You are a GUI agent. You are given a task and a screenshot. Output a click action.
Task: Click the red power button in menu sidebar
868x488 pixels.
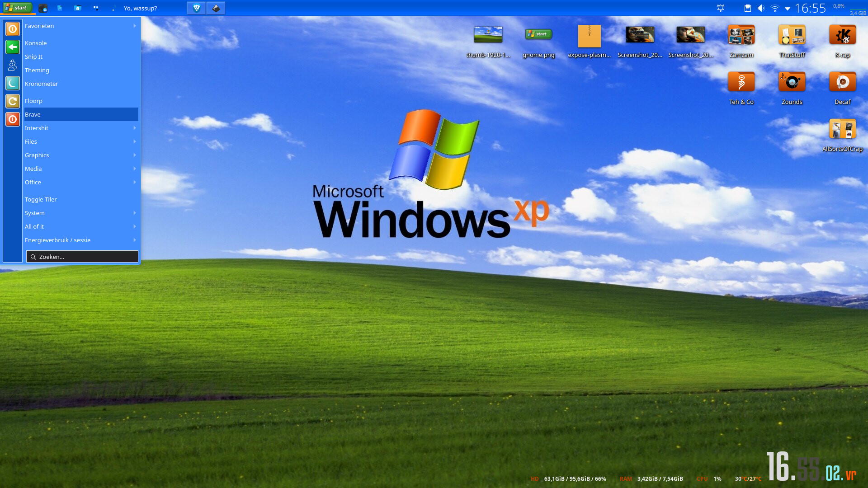pos(13,119)
